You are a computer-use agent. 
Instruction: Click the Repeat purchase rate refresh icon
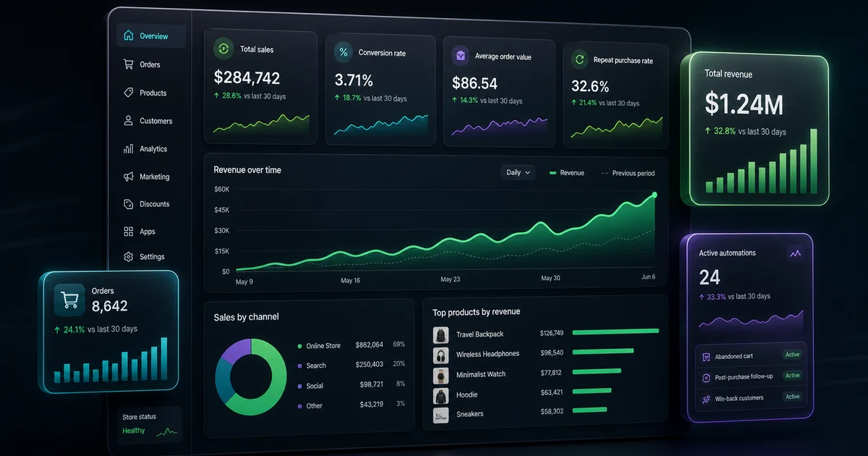(579, 59)
